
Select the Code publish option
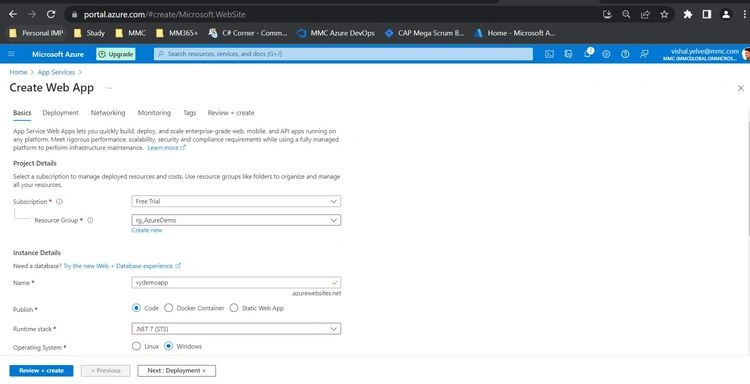(136, 308)
